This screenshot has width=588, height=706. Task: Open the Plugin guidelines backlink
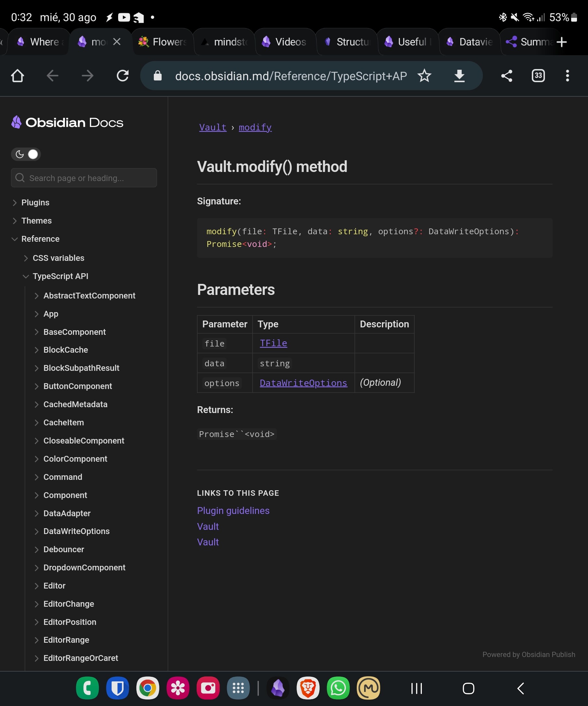coord(233,510)
